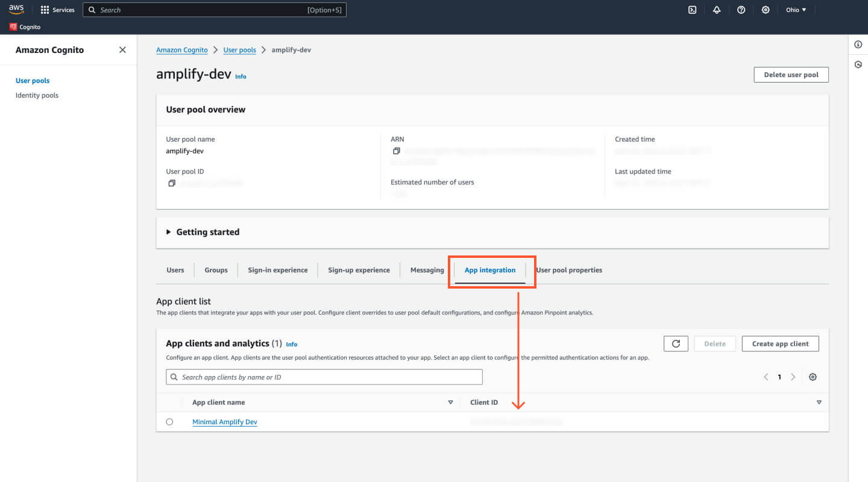Screen dimensions: 868x482
Task: Copy the User pool ID
Action: point(172,183)
